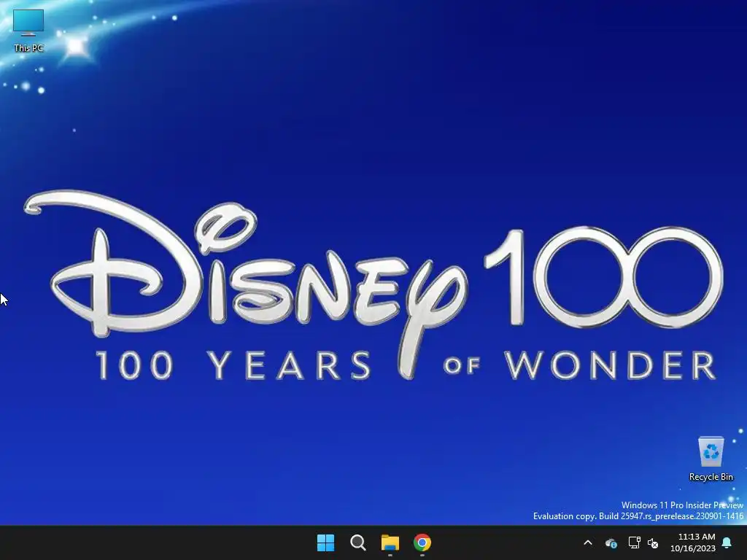Open the Windows Start menu

click(326, 542)
